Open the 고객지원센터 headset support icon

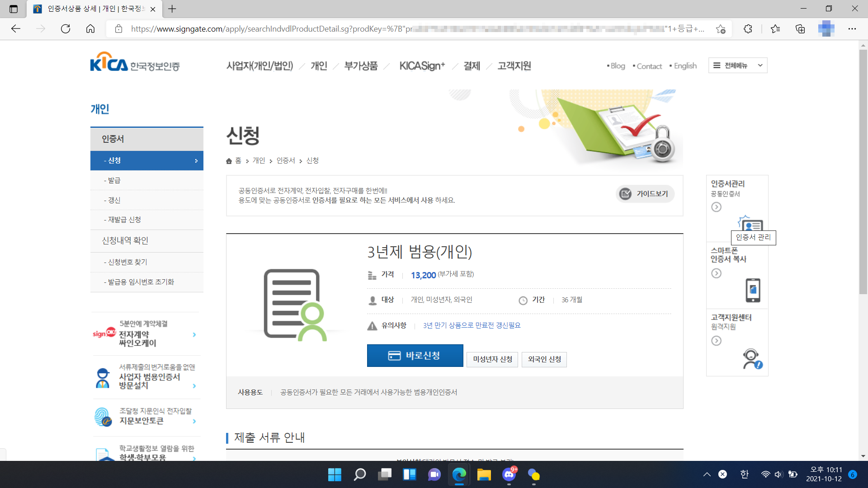pyautogui.click(x=752, y=359)
